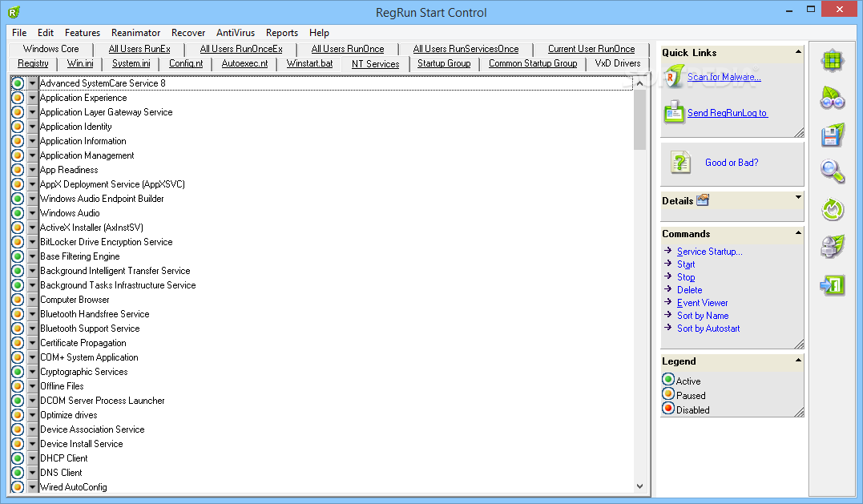Click the Paused legend orange indicator
This screenshot has width=863, height=504.
668,394
